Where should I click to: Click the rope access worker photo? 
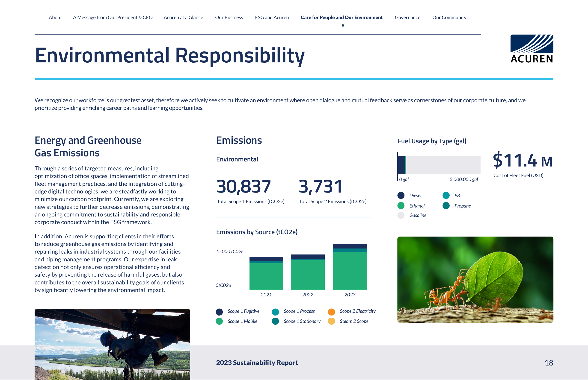pyautogui.click(x=113, y=345)
